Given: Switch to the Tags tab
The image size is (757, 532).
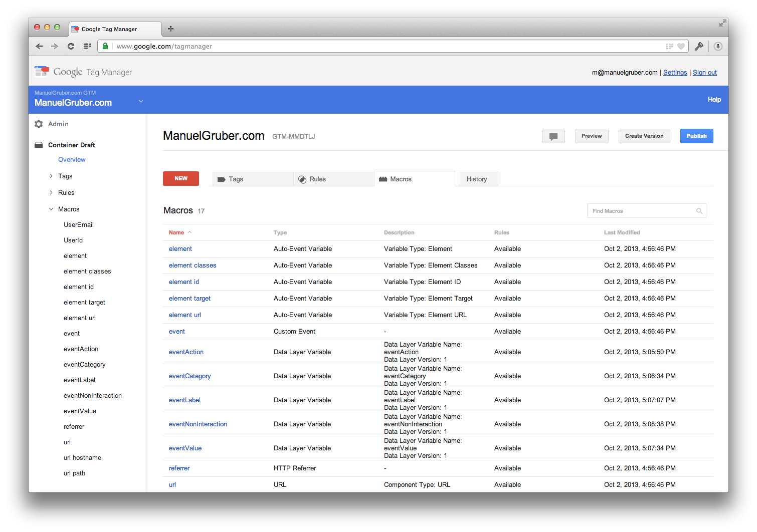Looking at the screenshot, I should (x=253, y=179).
